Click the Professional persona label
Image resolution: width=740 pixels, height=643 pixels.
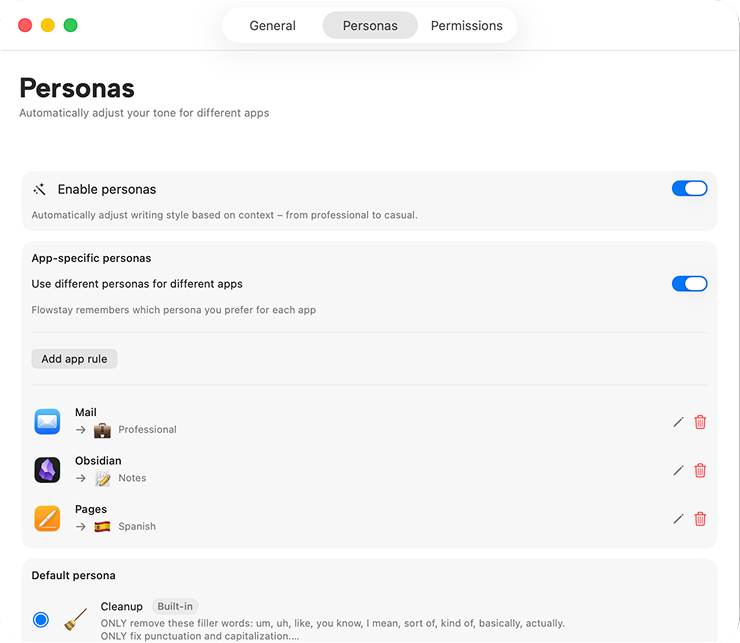[x=147, y=430]
